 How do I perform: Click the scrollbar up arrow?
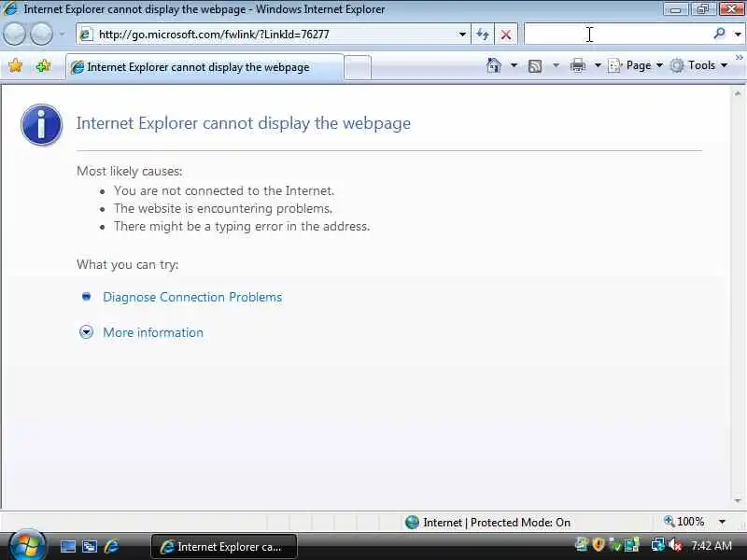(x=738, y=93)
